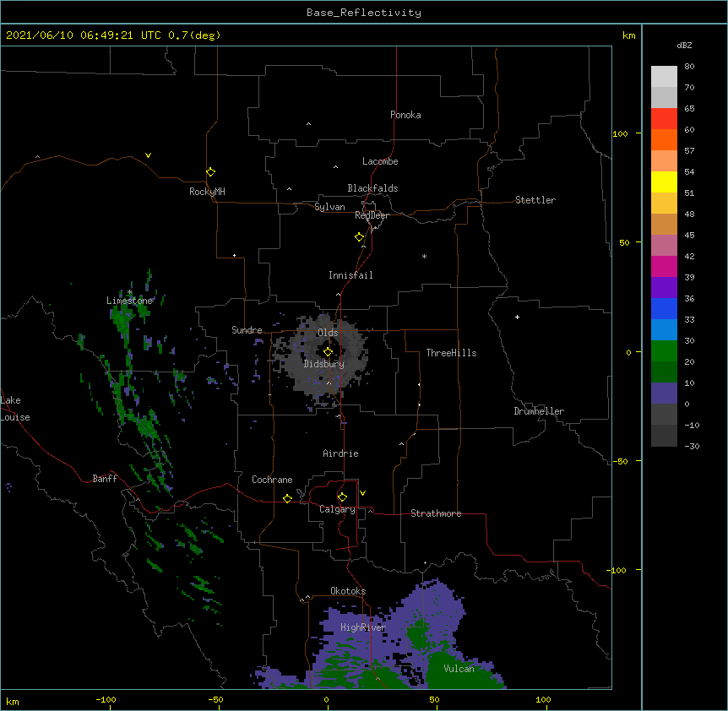Click the Ponoka city label
Screen dimensions: 728x711
pyautogui.click(x=405, y=115)
